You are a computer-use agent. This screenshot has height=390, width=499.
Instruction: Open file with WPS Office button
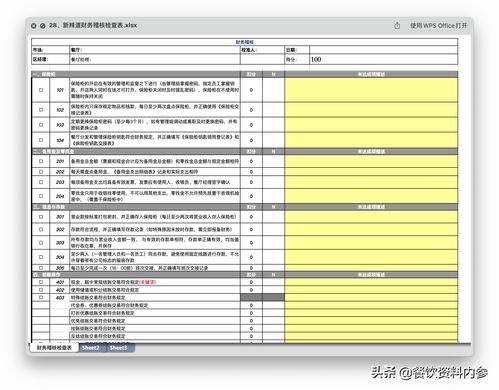click(439, 26)
